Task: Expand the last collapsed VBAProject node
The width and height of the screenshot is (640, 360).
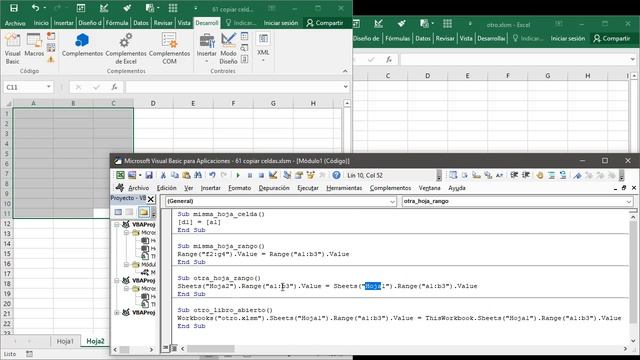Action: 116,313
